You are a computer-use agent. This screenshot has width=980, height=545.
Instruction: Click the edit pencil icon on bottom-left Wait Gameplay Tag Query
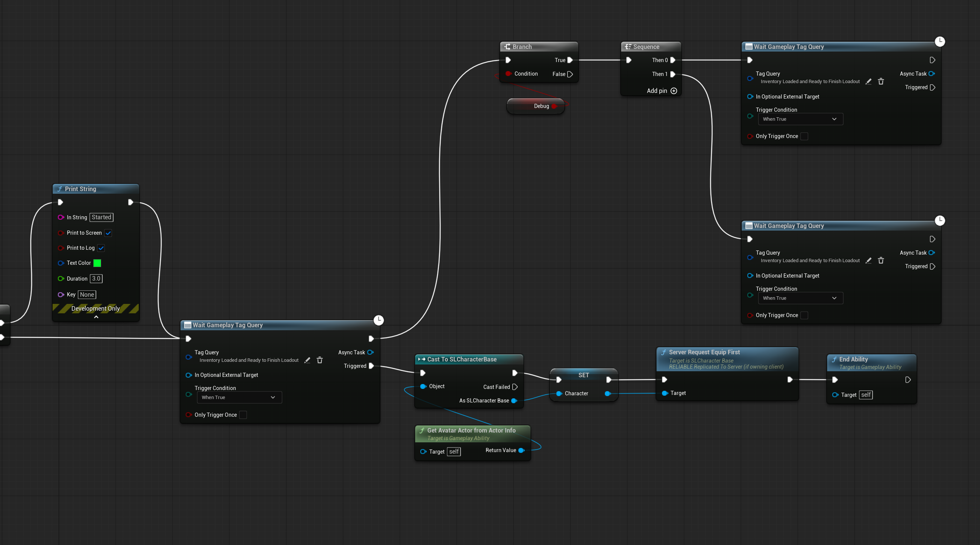[x=307, y=360]
